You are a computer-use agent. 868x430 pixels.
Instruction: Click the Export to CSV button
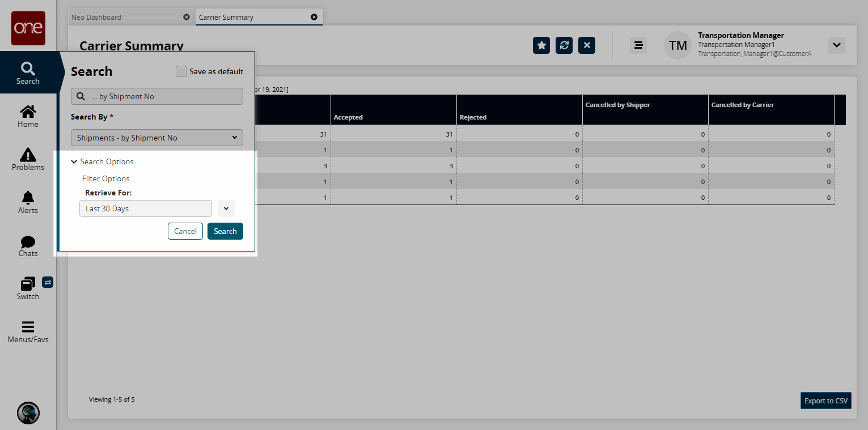[826, 401]
